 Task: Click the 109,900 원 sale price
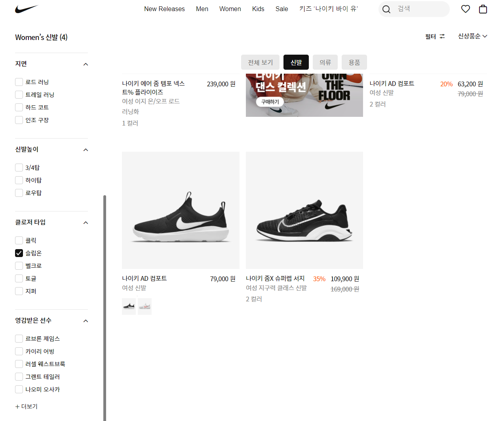coord(345,279)
